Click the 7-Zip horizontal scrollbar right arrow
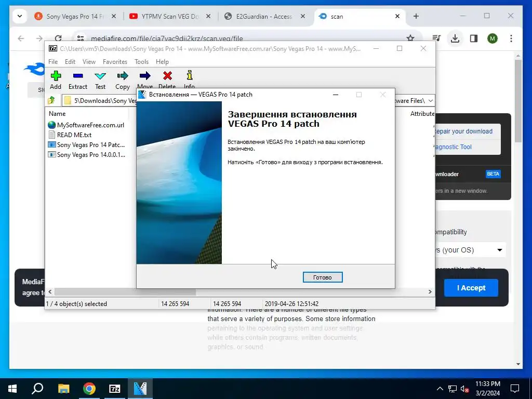 (x=430, y=292)
